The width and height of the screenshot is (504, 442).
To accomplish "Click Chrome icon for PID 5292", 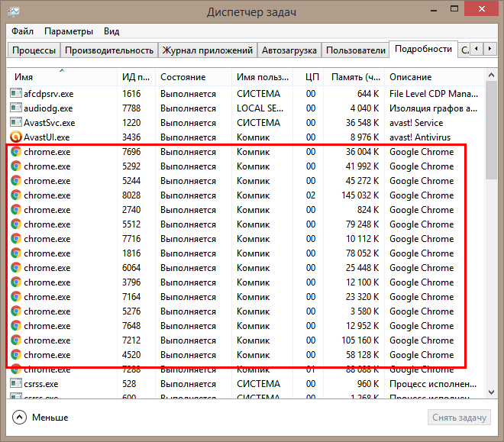I will [16, 166].
